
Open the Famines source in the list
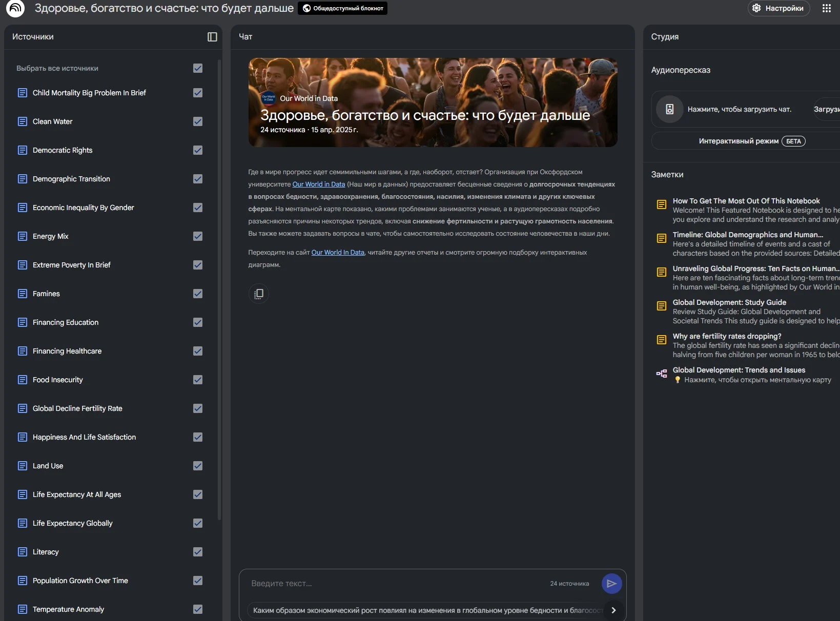(x=46, y=294)
